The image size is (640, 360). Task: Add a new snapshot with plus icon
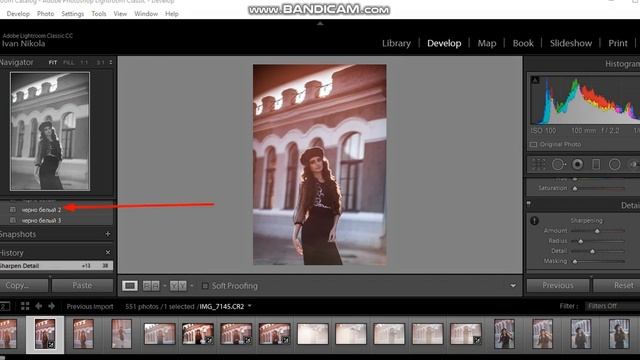point(108,234)
